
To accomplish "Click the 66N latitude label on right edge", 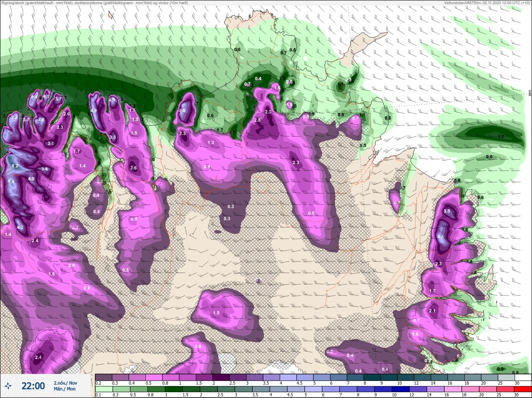I will coord(530,94).
